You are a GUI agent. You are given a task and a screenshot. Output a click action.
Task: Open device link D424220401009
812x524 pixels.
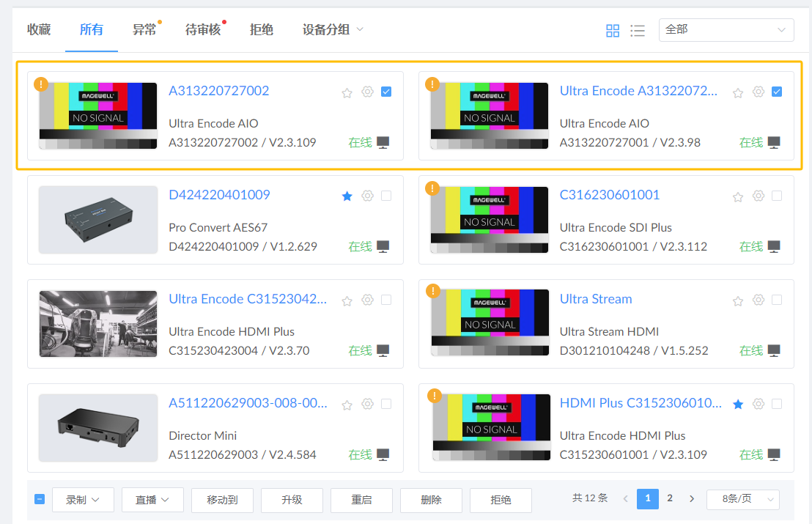point(219,195)
